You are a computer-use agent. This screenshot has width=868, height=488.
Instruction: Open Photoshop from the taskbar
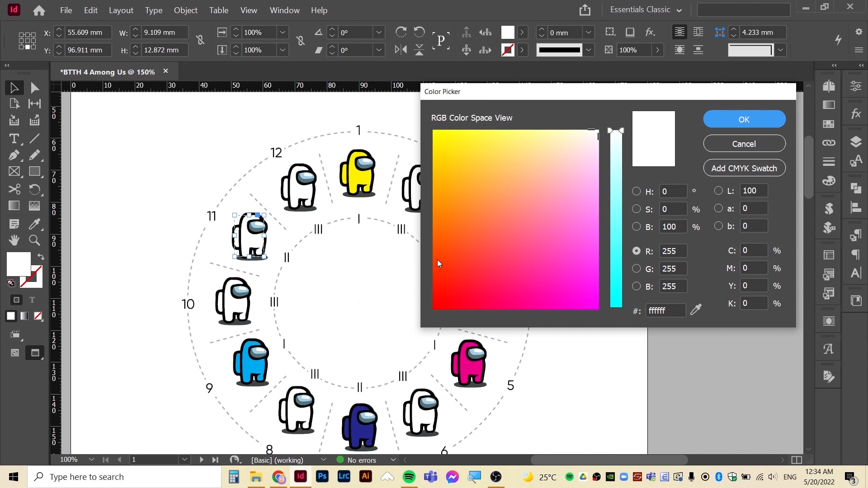coord(322,477)
